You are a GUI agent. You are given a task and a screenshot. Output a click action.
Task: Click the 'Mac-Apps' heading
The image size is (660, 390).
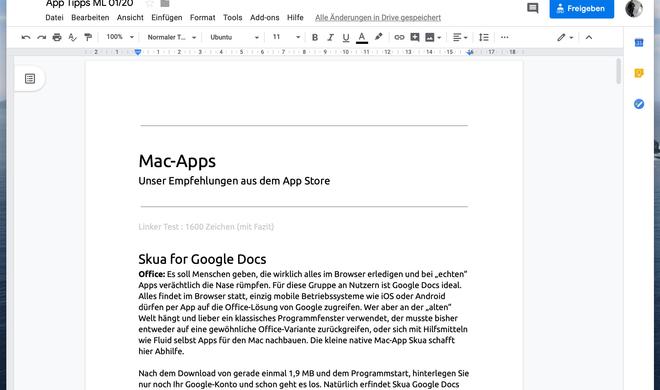click(177, 162)
